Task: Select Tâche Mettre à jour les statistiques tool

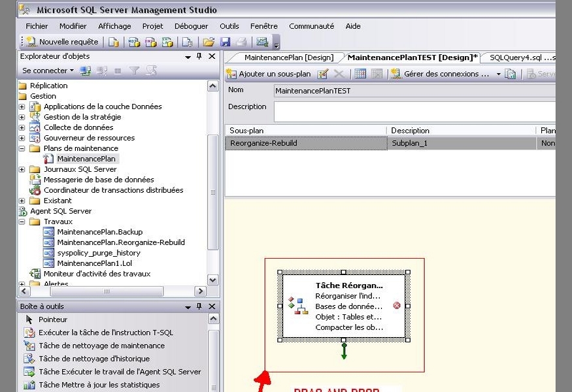Action: (99, 385)
